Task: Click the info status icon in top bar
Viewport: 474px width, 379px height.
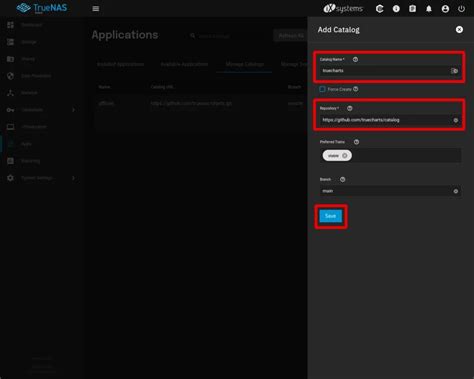Action: 396,9
